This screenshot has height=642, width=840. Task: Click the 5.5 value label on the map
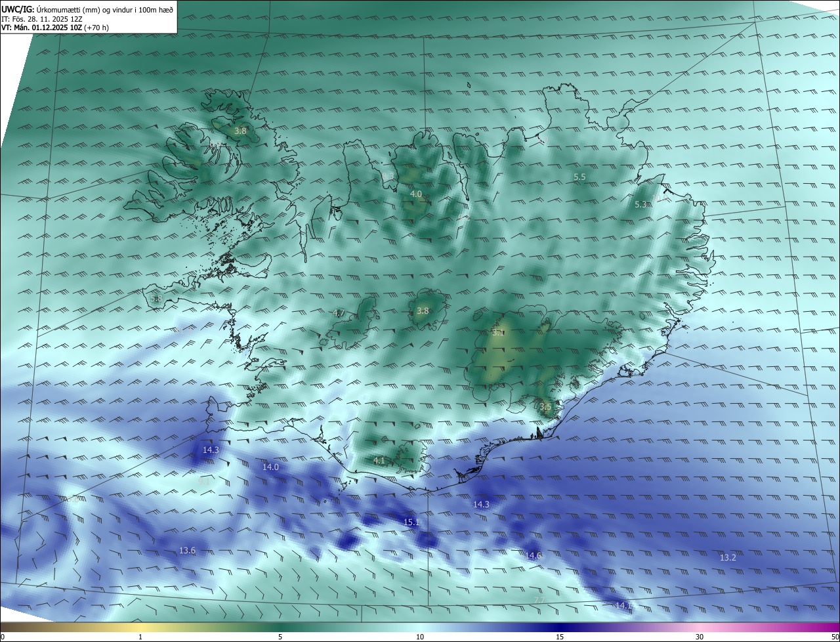coord(579,177)
